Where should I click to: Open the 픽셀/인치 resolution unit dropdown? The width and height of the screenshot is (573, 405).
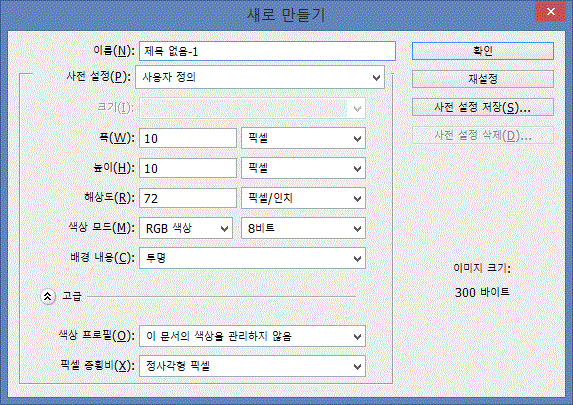(x=303, y=198)
